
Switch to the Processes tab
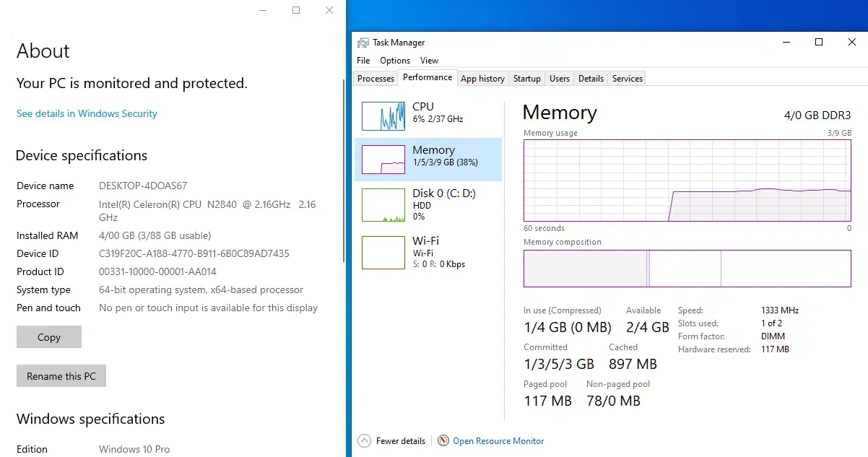[x=376, y=79]
